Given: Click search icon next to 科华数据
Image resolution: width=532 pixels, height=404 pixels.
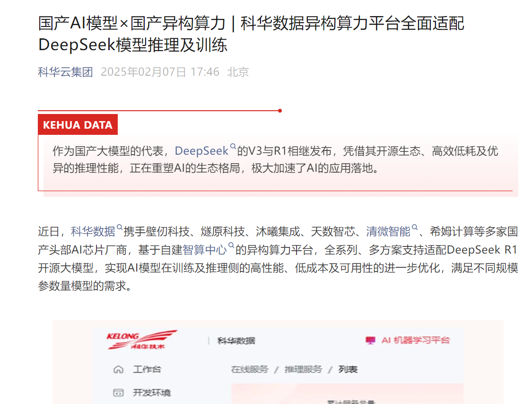Looking at the screenshot, I should [x=120, y=227].
